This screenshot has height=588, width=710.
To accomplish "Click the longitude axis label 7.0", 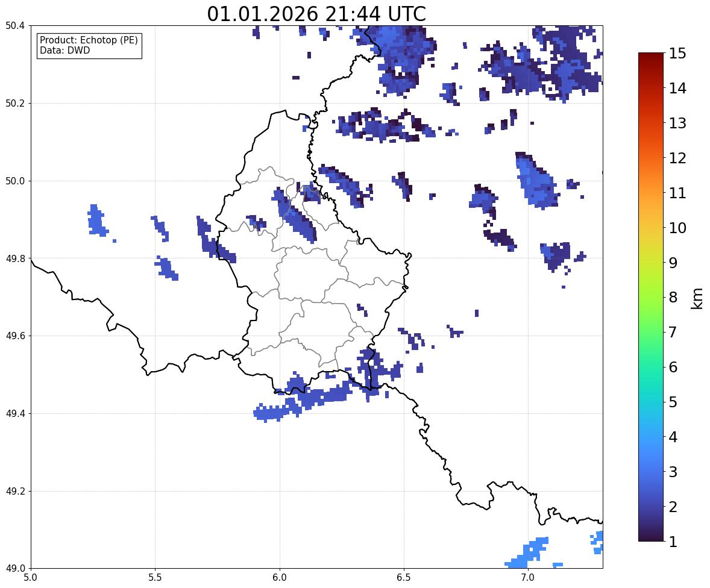I will 528,578.
